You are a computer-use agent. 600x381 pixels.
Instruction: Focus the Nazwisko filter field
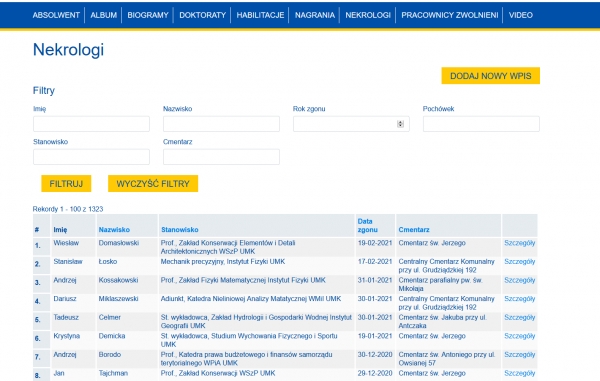pos(221,124)
